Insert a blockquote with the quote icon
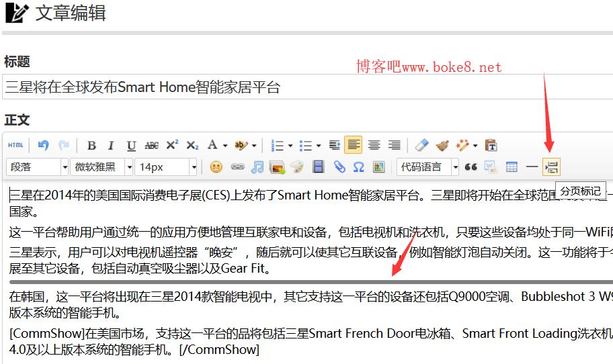Viewport: 613px width, 364px height. (x=471, y=167)
